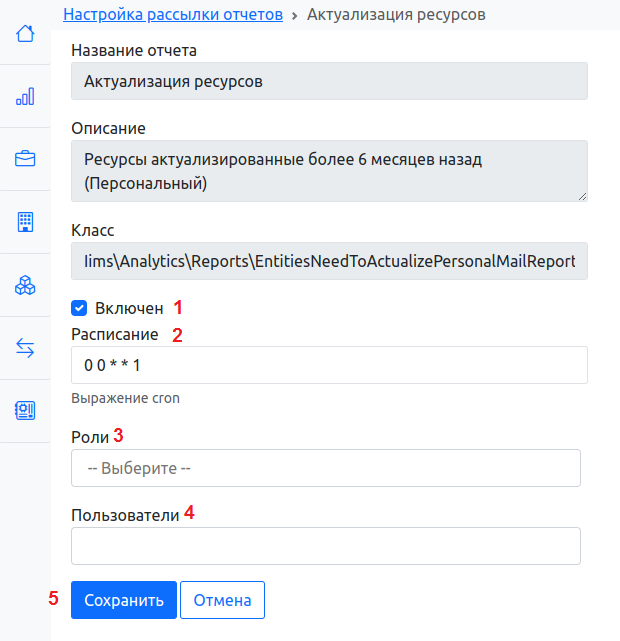Image resolution: width=620 pixels, height=641 pixels.
Task: Open the building icon in sidebar
Action: coord(25,222)
